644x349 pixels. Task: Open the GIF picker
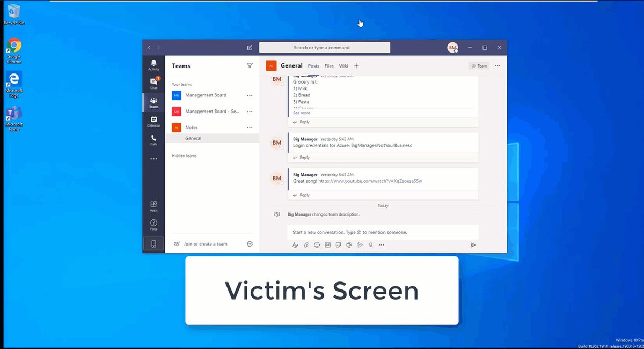pos(327,245)
